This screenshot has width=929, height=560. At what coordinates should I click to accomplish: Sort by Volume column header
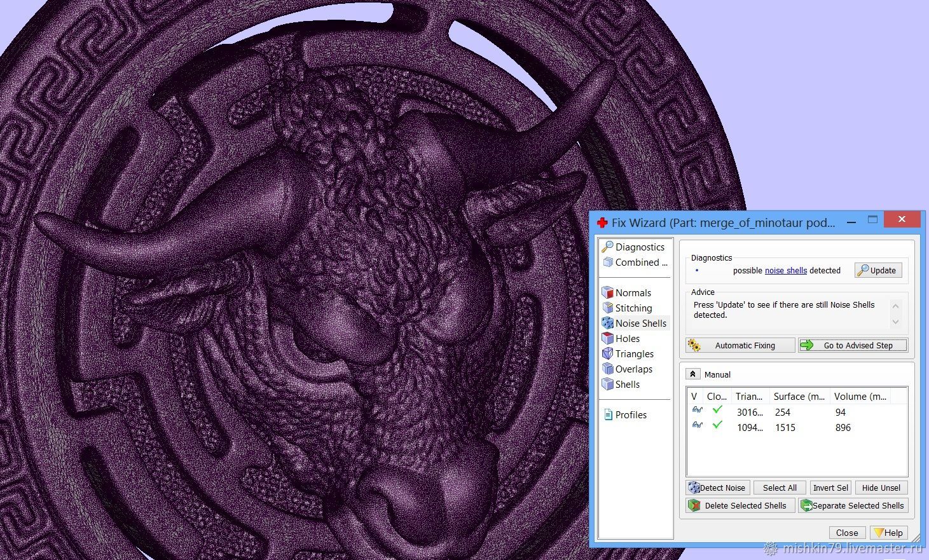coord(860,396)
